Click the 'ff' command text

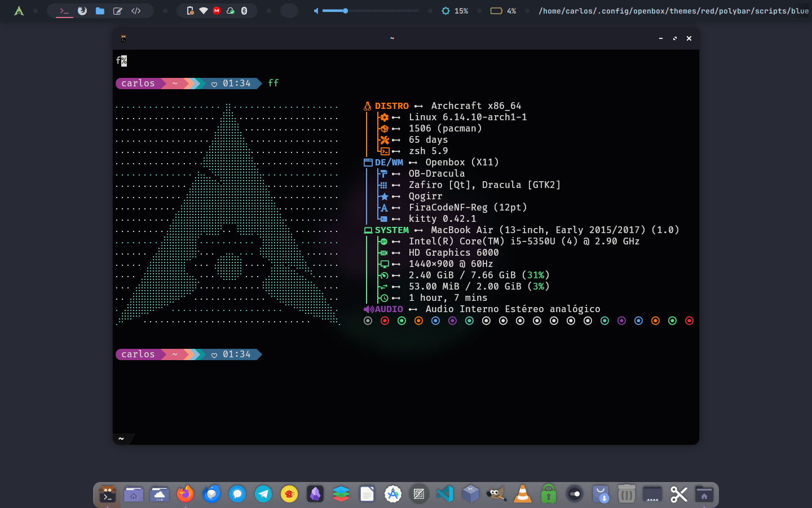273,83
